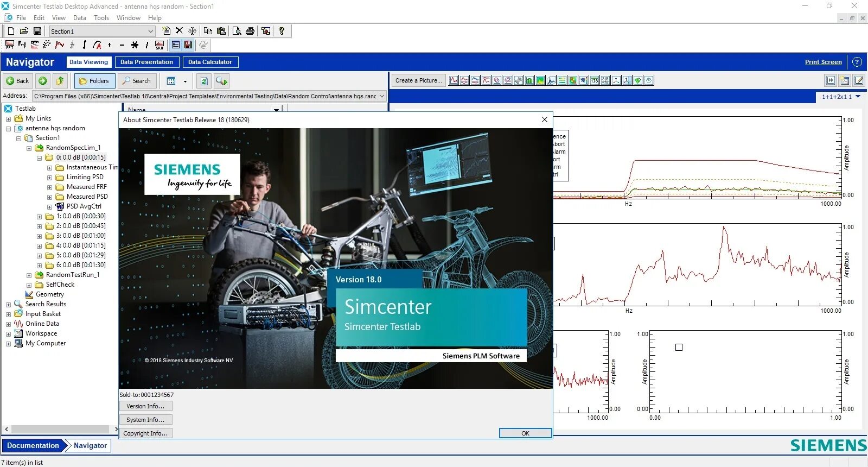
Task: Open the 1+1+2x1 layout dropdown
Action: click(858, 97)
